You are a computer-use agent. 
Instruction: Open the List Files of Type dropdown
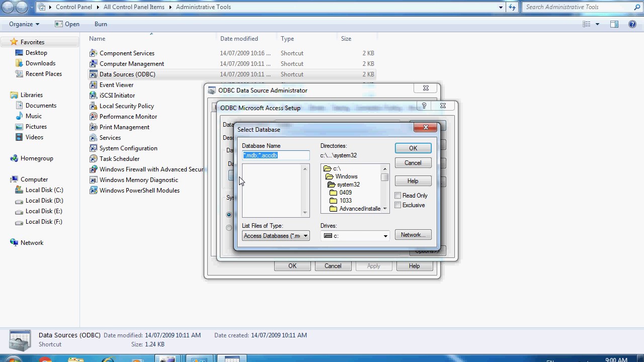(276, 236)
